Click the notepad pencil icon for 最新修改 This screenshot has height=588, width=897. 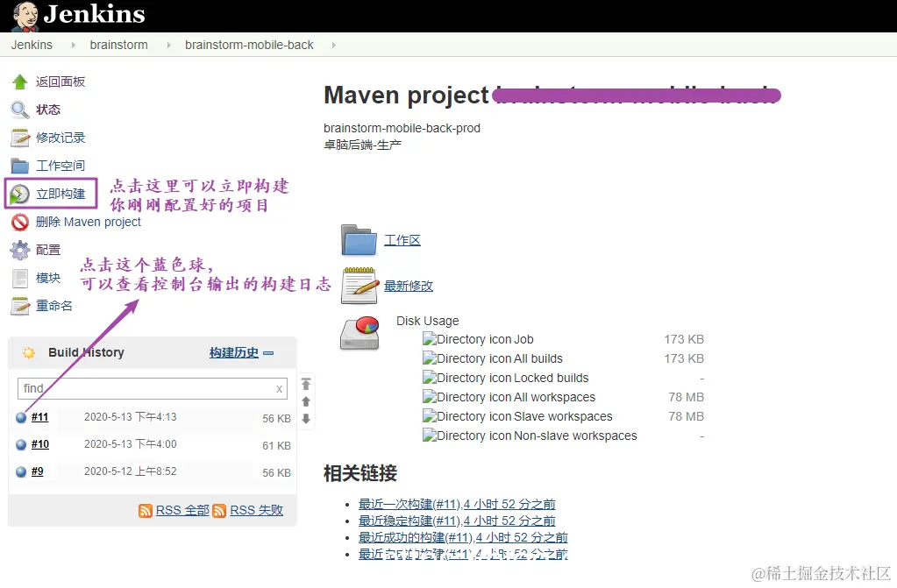(360, 286)
